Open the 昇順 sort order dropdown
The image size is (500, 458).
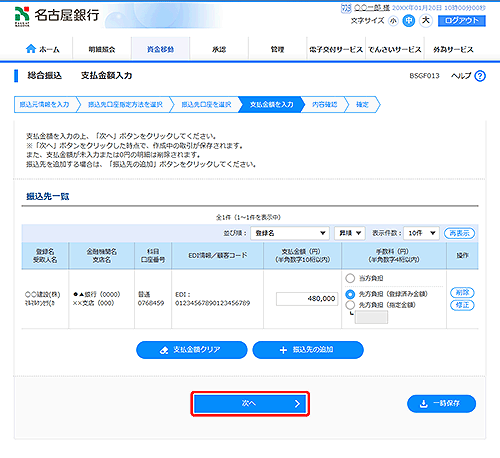click(350, 233)
